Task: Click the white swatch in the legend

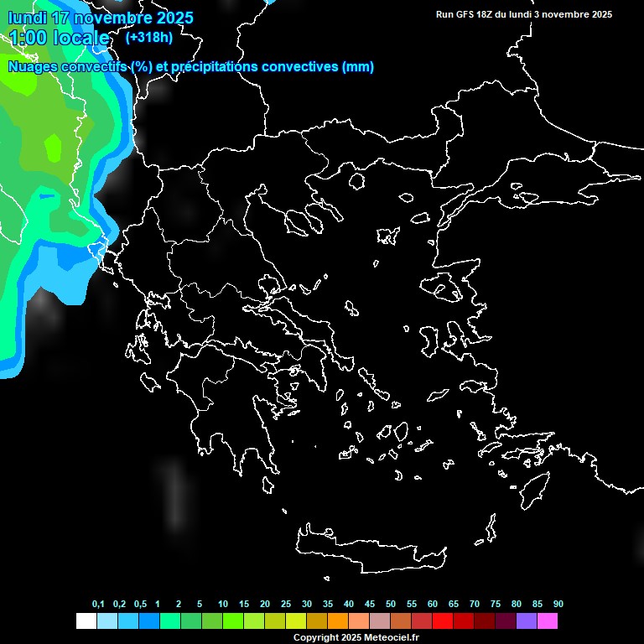Action: pyautogui.click(x=86, y=621)
